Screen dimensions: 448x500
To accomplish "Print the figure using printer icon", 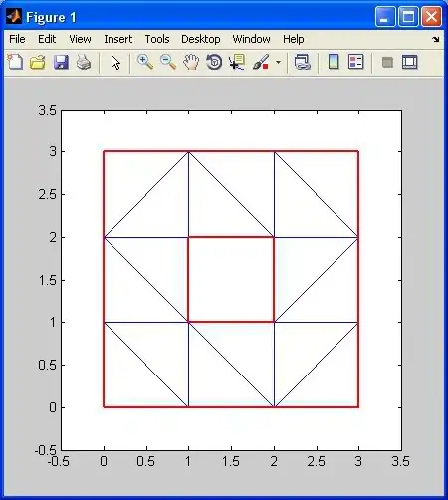I will point(84,62).
